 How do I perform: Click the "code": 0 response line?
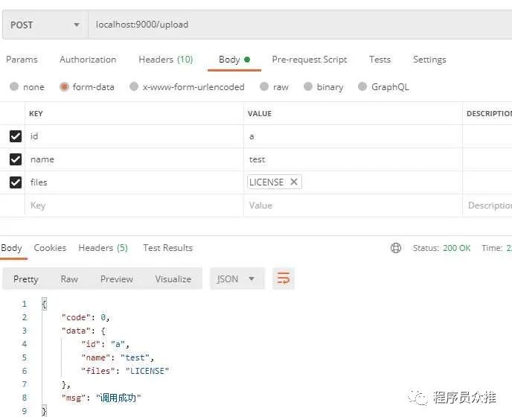click(86, 317)
